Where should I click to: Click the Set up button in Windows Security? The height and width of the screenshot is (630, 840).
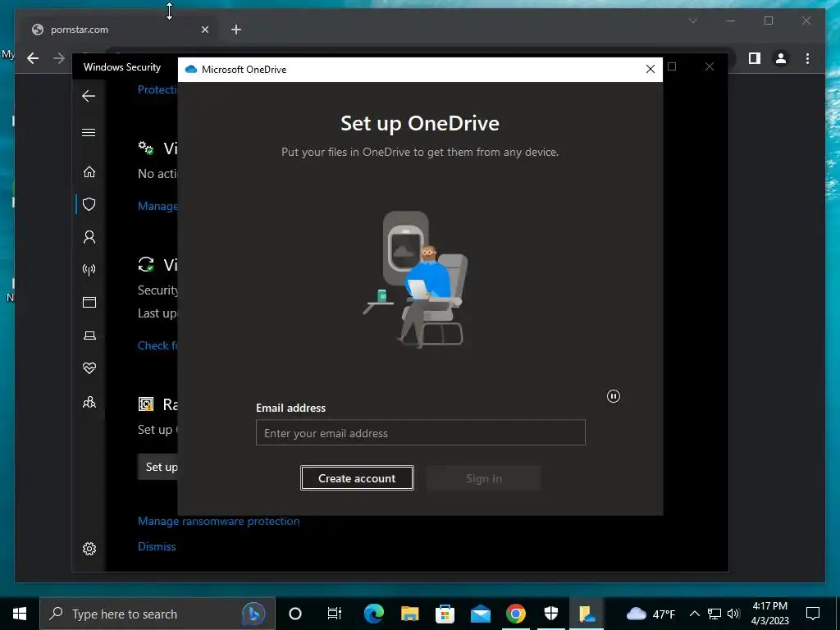click(158, 467)
